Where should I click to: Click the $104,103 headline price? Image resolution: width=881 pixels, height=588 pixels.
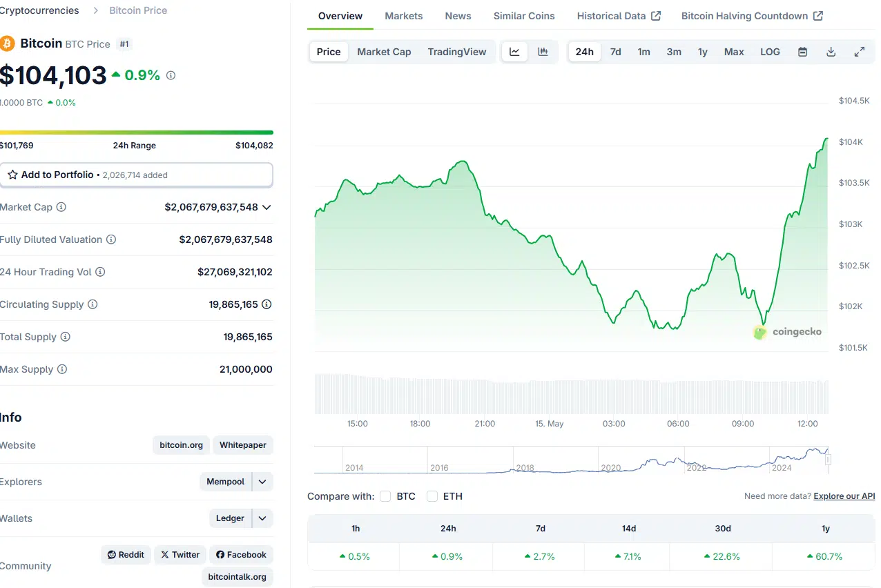pyautogui.click(x=53, y=75)
